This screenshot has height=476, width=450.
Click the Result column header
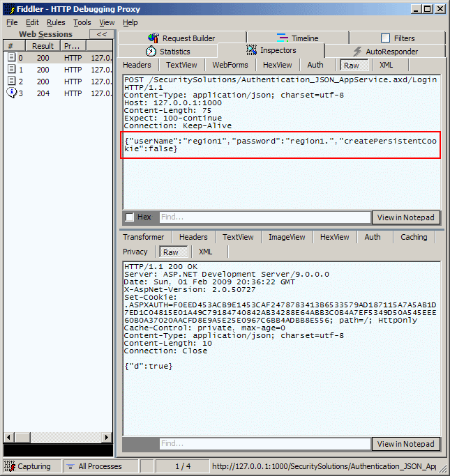(x=43, y=46)
